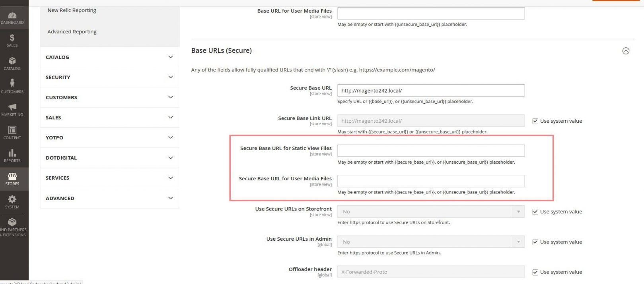This screenshot has height=284, width=644.
Task: Collapse the Base URLs (Secure) section
Action: [x=625, y=51]
